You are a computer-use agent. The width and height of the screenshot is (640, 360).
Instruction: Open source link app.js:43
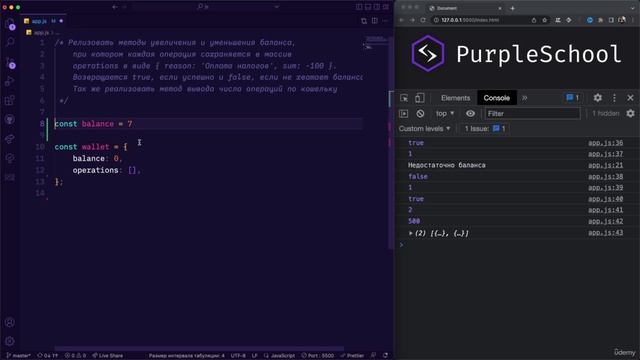(605, 233)
